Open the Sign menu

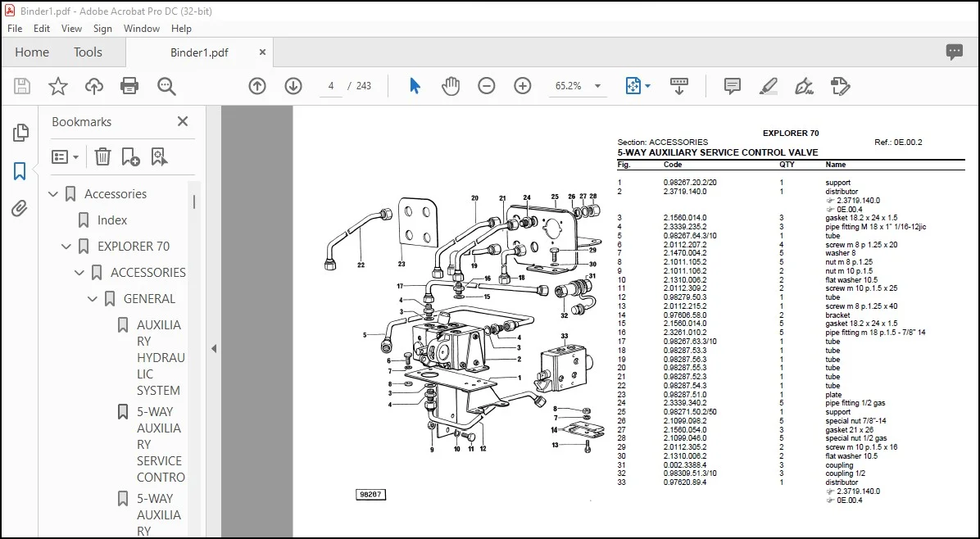click(102, 29)
